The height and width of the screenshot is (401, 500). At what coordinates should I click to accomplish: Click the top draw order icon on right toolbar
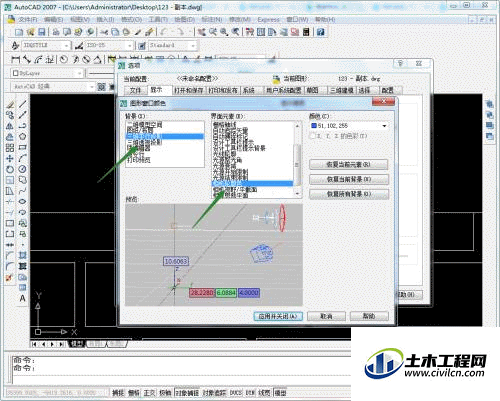tap(489, 105)
